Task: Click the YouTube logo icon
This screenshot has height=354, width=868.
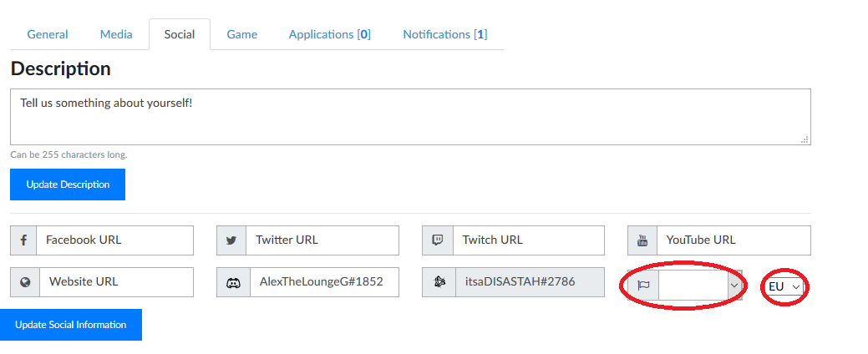Action: click(642, 240)
